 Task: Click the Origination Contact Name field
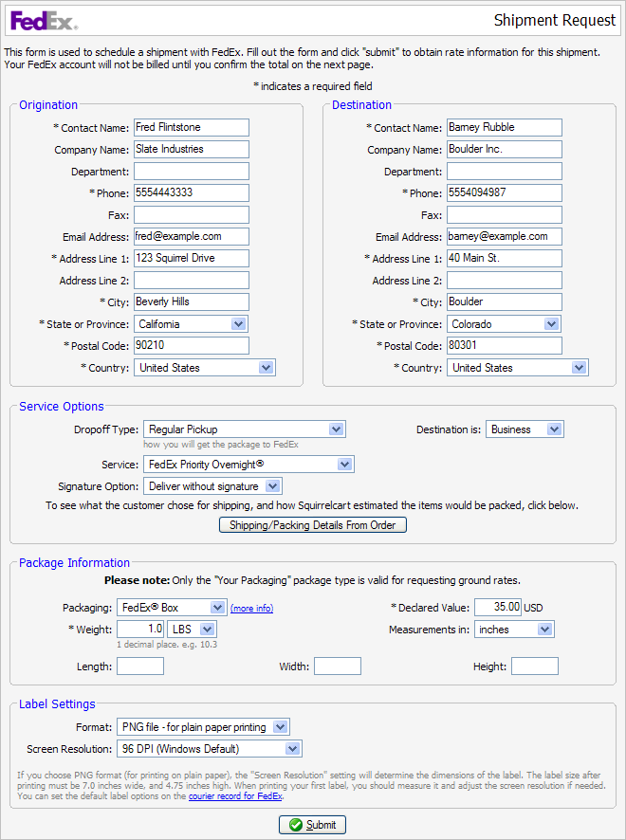click(x=191, y=127)
